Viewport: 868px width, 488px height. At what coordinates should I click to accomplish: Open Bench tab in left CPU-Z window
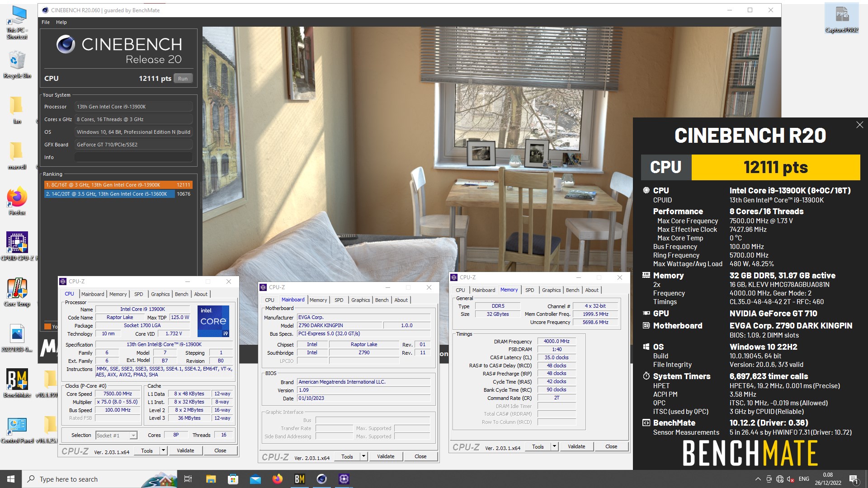[x=181, y=294]
